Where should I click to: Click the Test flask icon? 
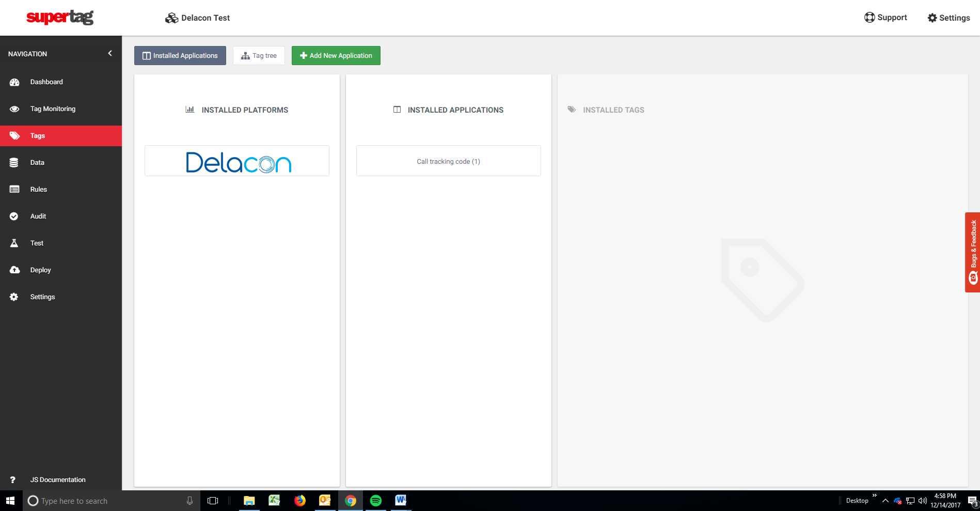(14, 243)
